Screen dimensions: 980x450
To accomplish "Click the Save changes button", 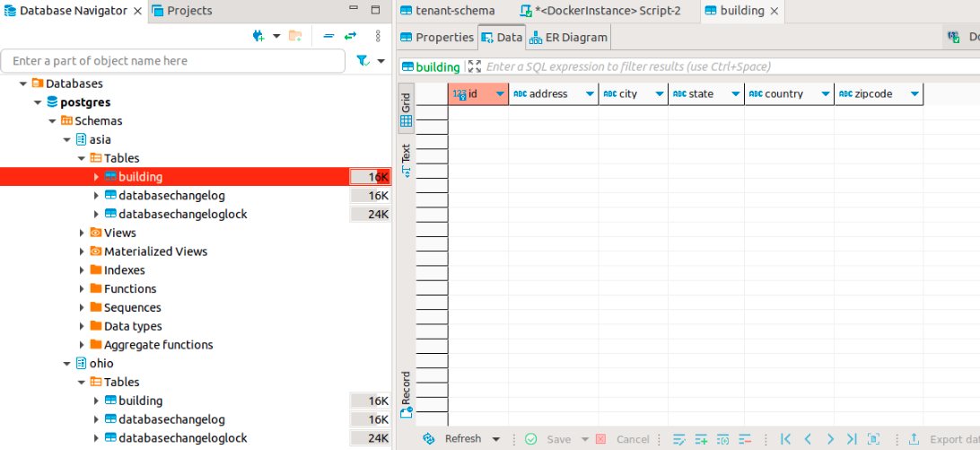I will point(548,438).
